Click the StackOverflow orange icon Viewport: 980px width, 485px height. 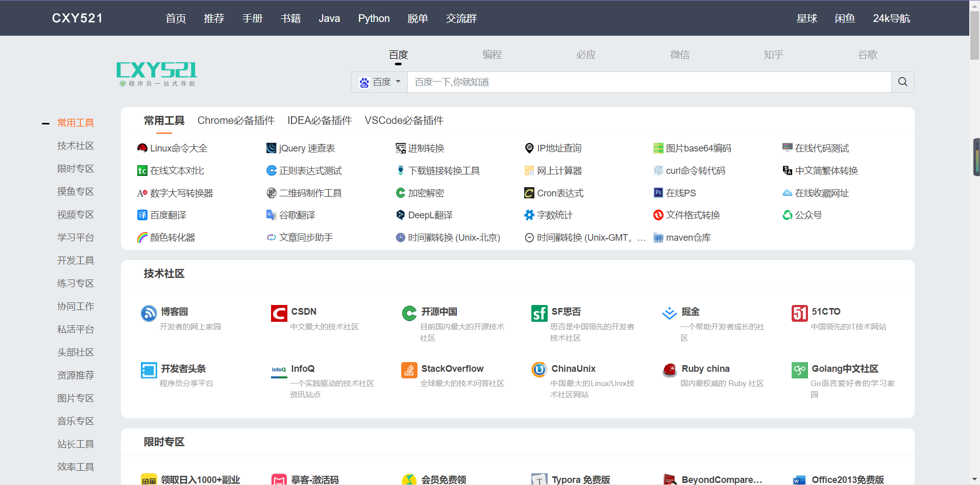[409, 370]
